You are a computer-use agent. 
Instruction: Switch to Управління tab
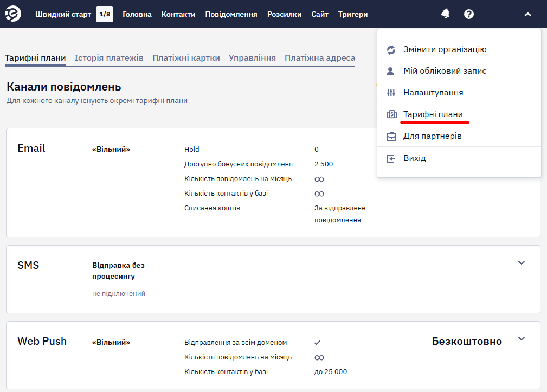tap(252, 58)
